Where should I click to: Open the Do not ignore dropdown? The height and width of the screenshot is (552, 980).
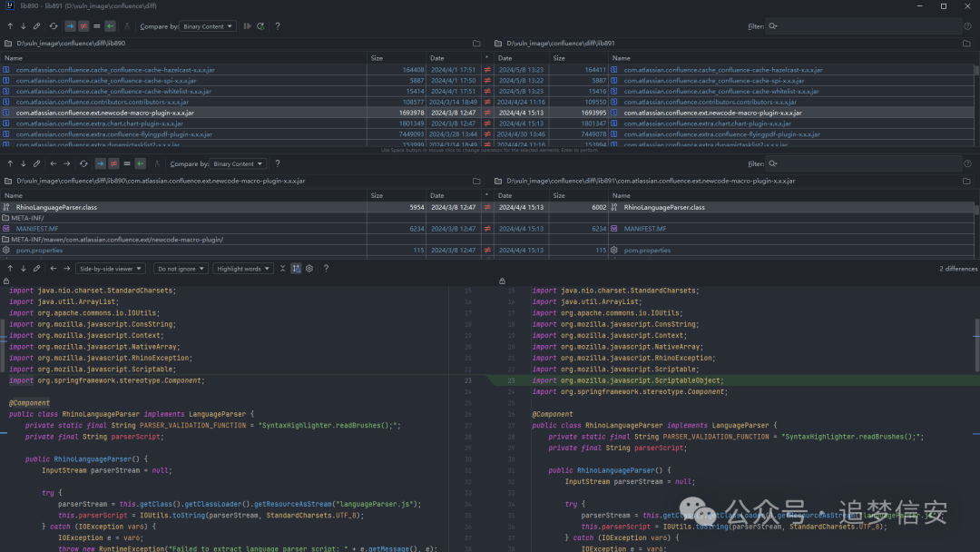[x=181, y=269]
